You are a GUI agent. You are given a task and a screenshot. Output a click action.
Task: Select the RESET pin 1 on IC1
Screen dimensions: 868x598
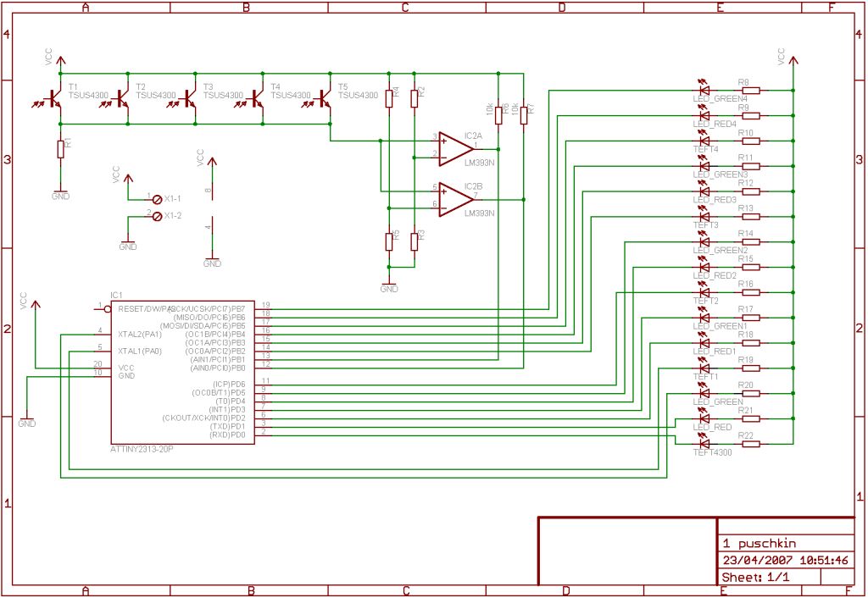[102, 308]
